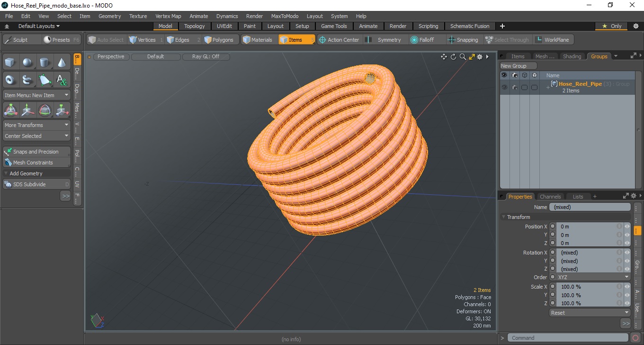
Task: Toggle the Symmetry option
Action: (384, 40)
